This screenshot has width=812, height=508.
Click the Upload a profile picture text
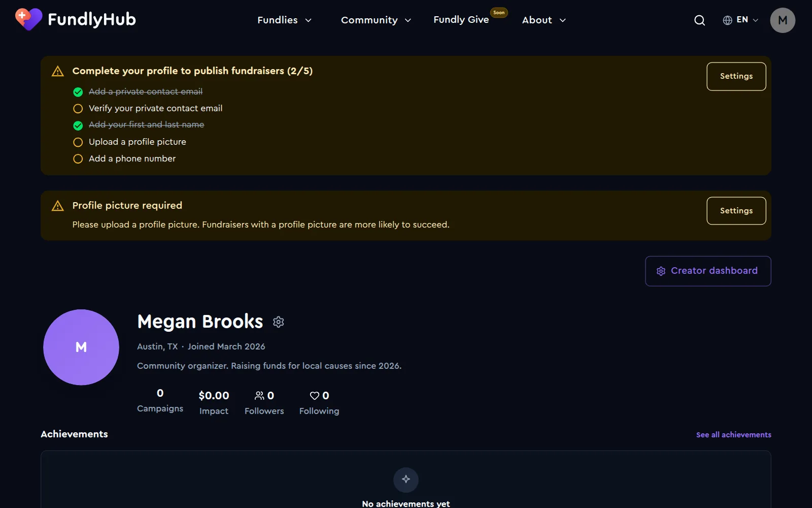(x=138, y=142)
